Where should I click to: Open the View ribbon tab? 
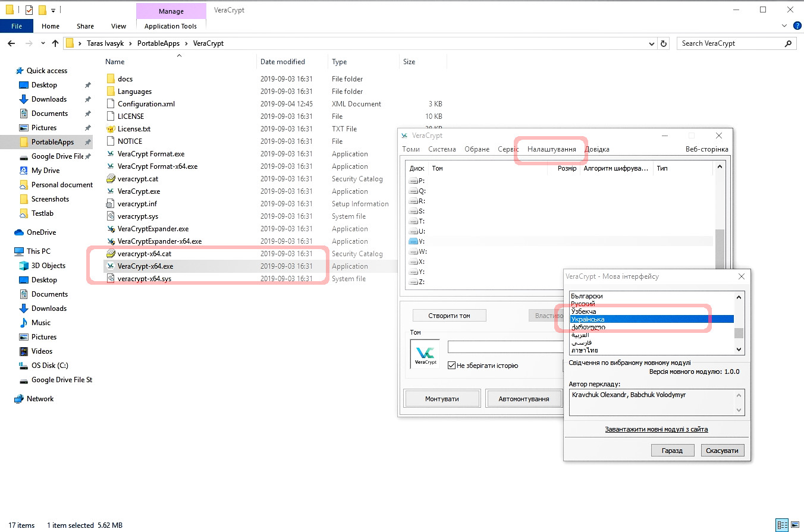118,26
